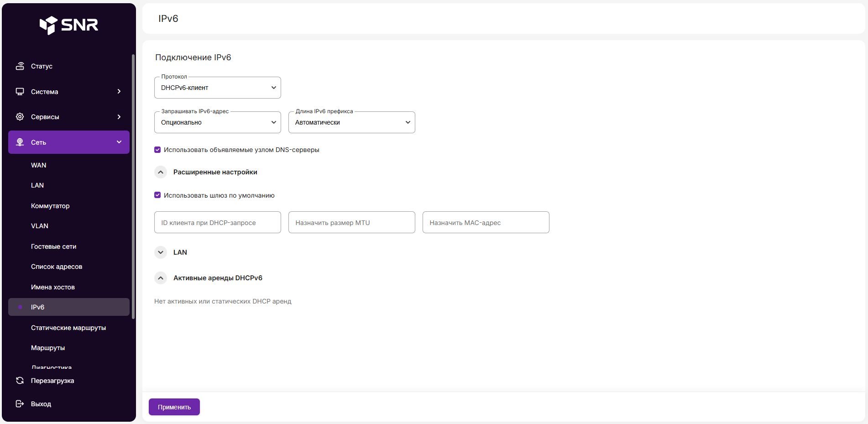Click the Сервисы gear icon
The height and width of the screenshot is (424, 868).
tap(20, 117)
